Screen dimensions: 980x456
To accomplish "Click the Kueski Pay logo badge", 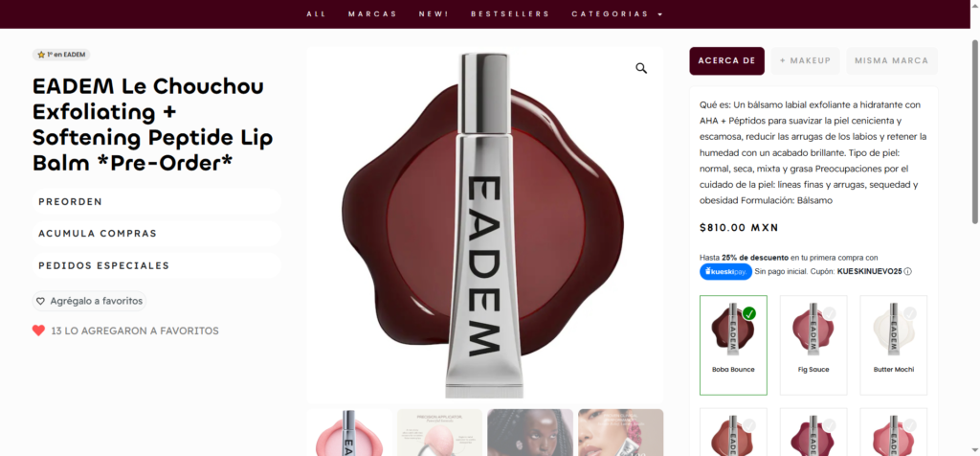I will [x=725, y=271].
